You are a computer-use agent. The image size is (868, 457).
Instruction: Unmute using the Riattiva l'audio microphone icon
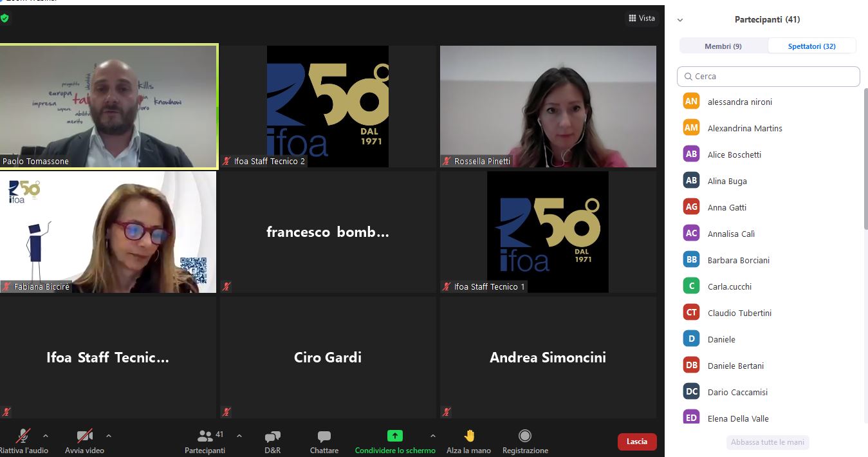[x=23, y=436]
